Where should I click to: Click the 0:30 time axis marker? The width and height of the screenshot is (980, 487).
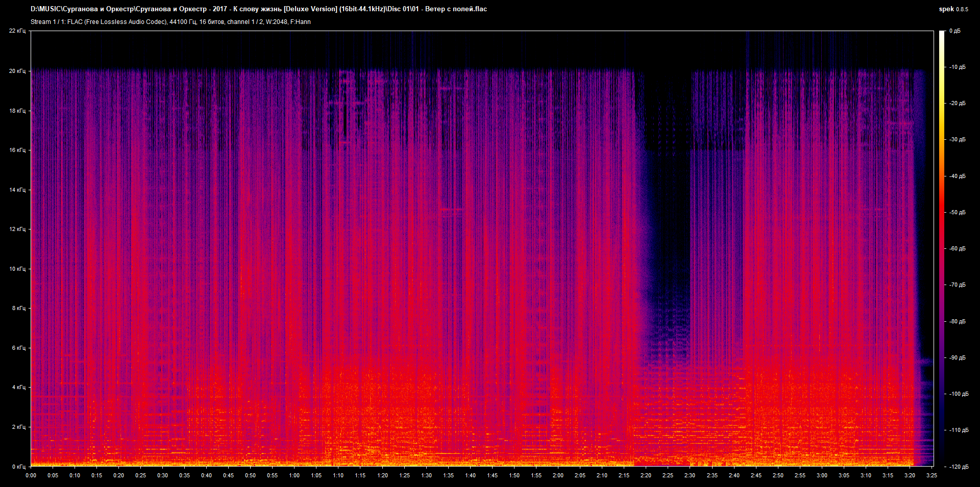point(162,475)
